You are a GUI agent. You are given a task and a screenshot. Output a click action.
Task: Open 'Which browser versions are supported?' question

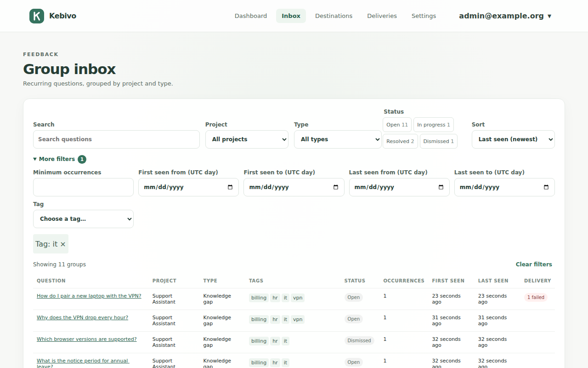[87, 339]
